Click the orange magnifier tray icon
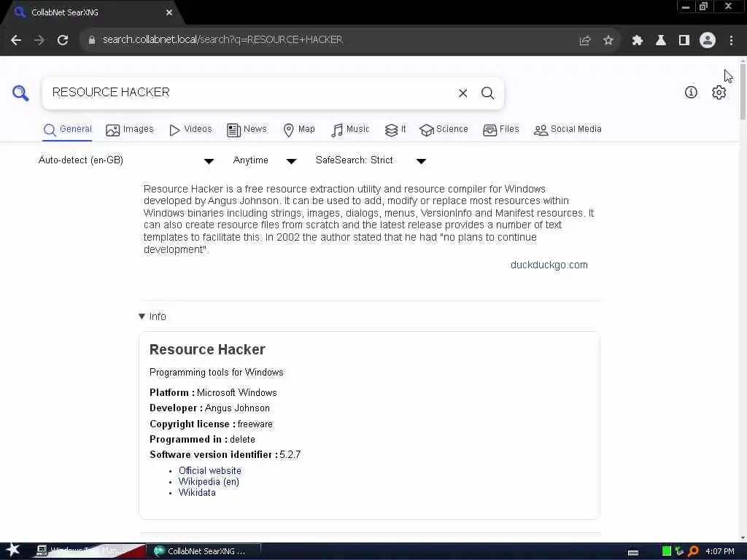This screenshot has width=747, height=560. pyautogui.click(x=693, y=551)
